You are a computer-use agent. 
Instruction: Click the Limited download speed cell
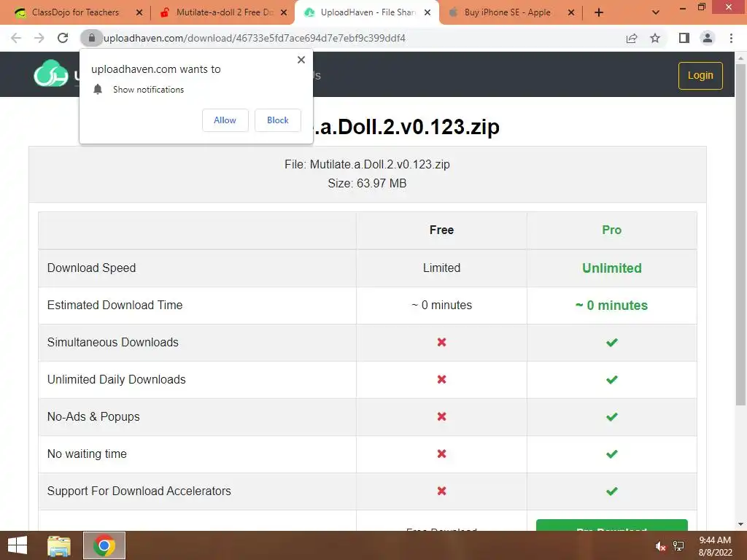click(x=441, y=268)
